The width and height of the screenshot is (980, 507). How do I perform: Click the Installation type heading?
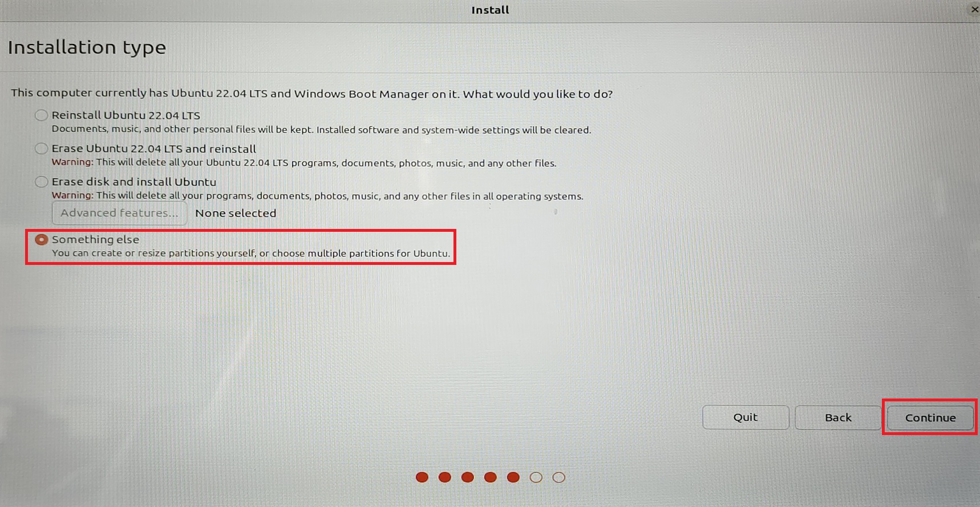[x=87, y=47]
